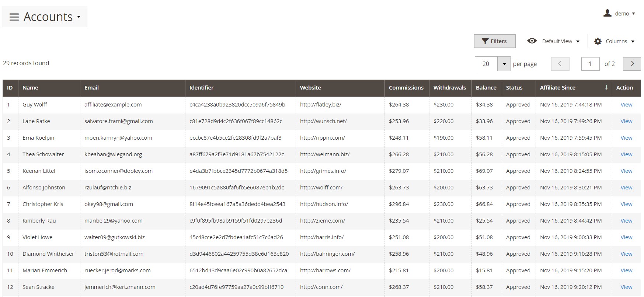
Task: Expand the per page count dropdown
Action: [x=504, y=64]
